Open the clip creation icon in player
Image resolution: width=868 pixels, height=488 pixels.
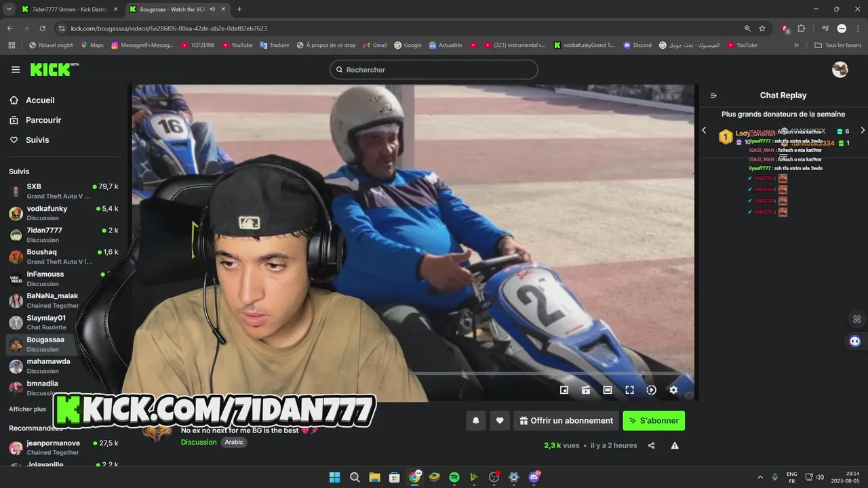coord(586,390)
